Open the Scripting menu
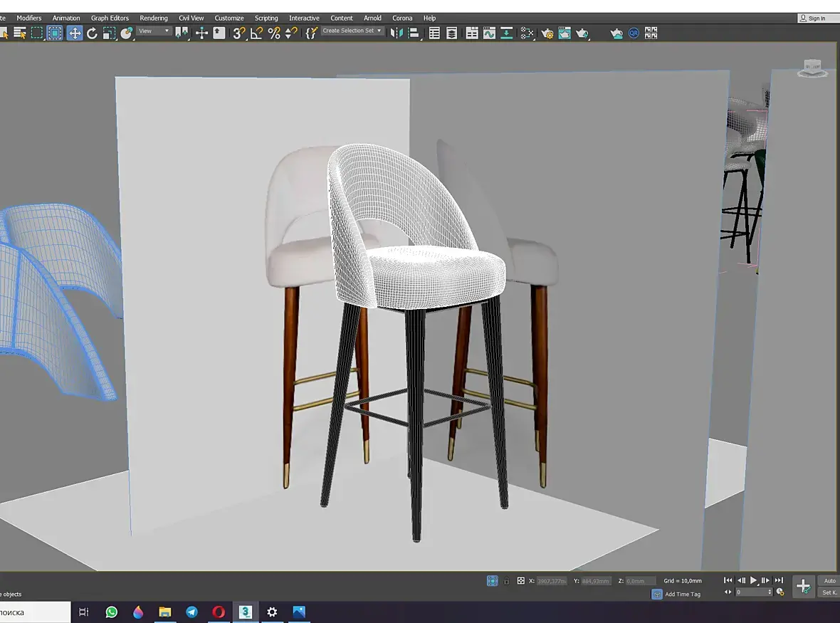 pos(266,18)
